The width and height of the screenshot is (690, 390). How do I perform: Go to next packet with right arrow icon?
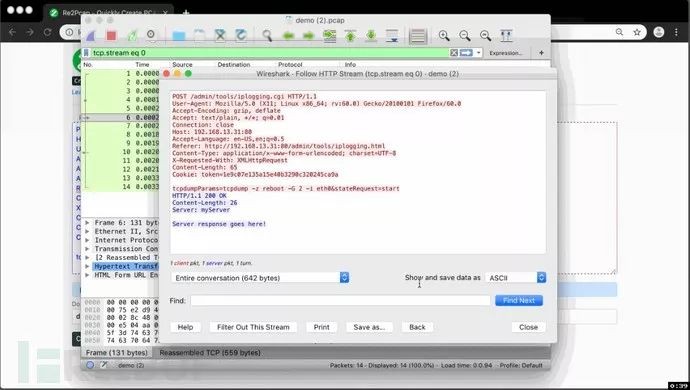[308, 36]
